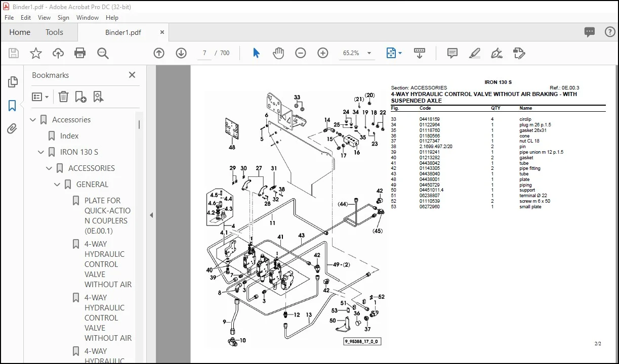This screenshot has height=364, width=619.
Task: Add a sticky note comment
Action: tap(452, 53)
